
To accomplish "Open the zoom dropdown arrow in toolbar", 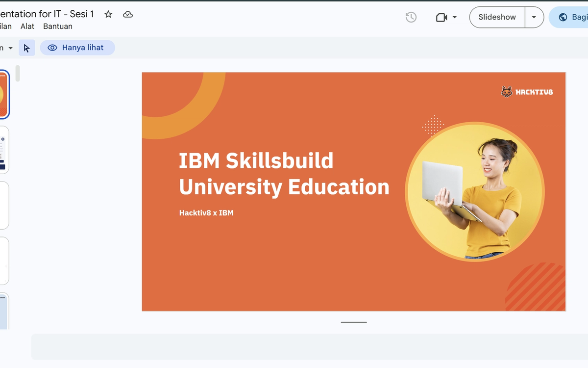I will [x=10, y=48].
